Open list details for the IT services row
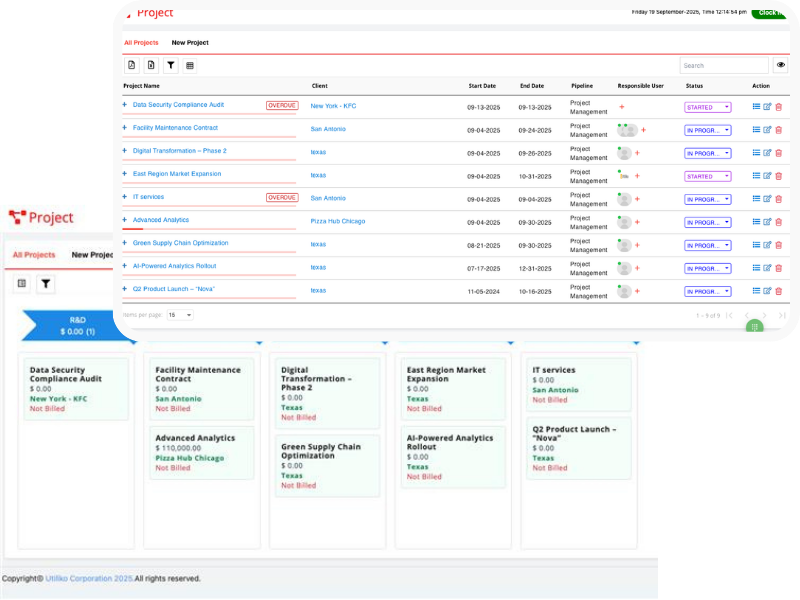Viewport: 800px width, 600px height. [x=756, y=199]
